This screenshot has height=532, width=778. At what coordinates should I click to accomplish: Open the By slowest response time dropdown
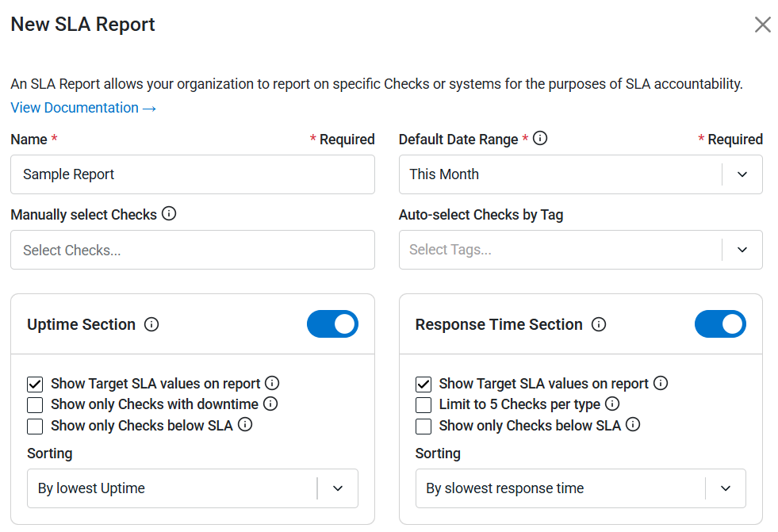click(x=581, y=488)
